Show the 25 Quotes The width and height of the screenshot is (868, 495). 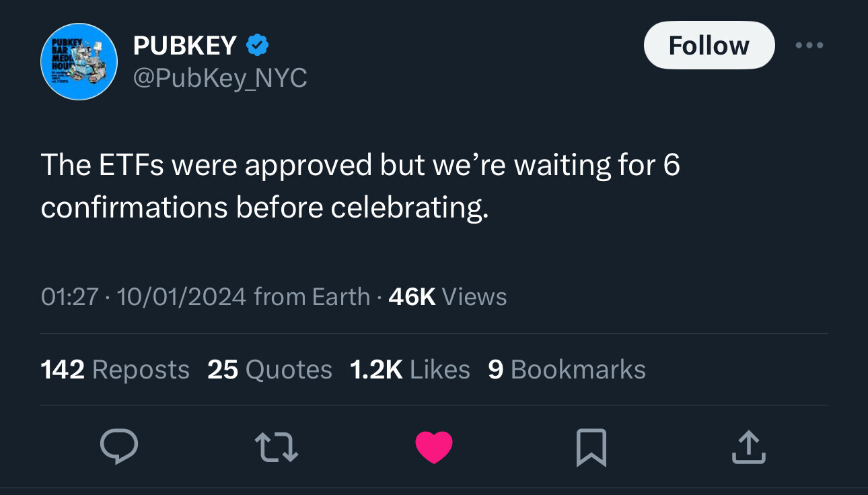click(270, 370)
